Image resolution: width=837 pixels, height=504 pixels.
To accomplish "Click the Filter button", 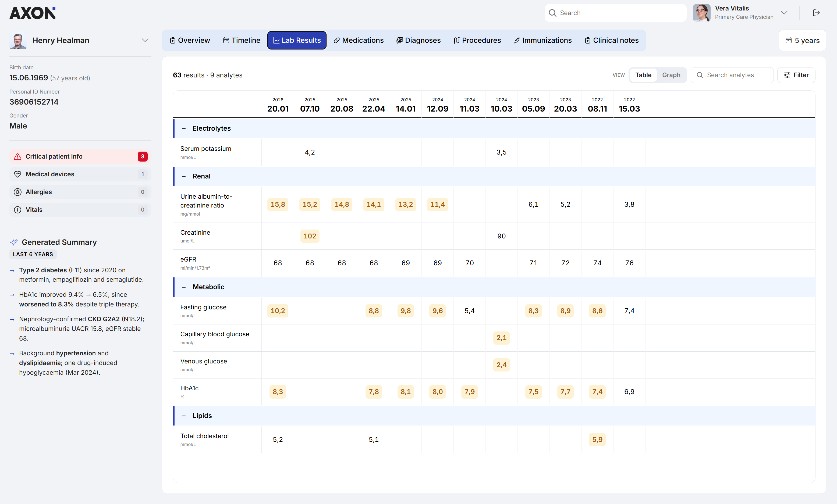I will 796,75.
